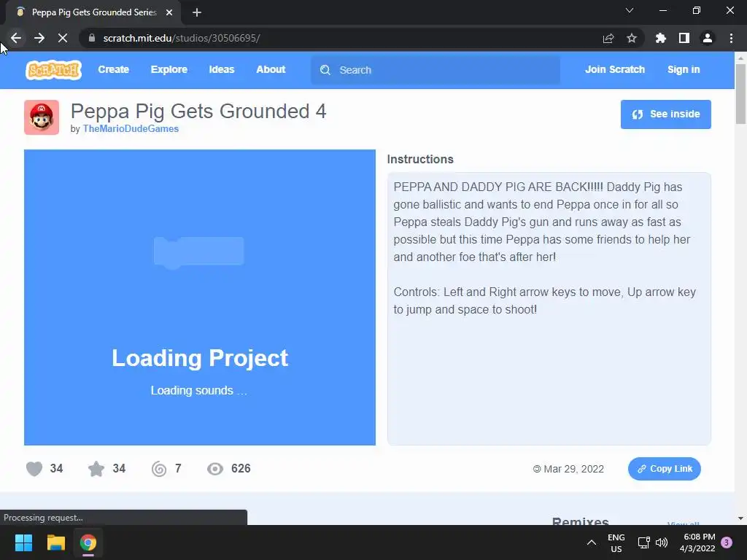Click the views eye icon
Screen dimensions: 747x560
[x=215, y=469]
